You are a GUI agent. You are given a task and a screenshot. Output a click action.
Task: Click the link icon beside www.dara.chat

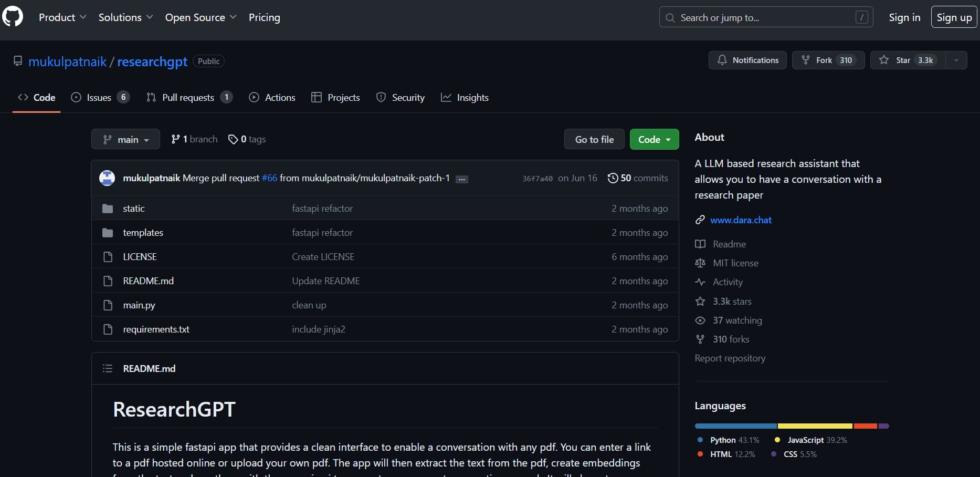tap(700, 220)
